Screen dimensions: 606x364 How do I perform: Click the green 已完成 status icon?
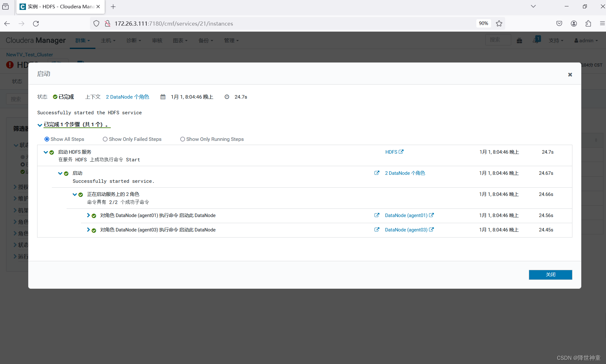[x=55, y=97]
